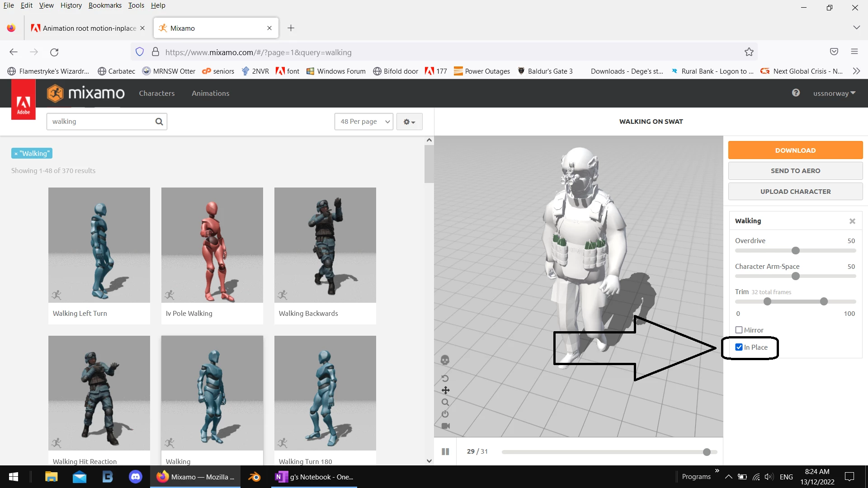Open the Animations tab
This screenshot has height=488, width=868.
pos(210,93)
